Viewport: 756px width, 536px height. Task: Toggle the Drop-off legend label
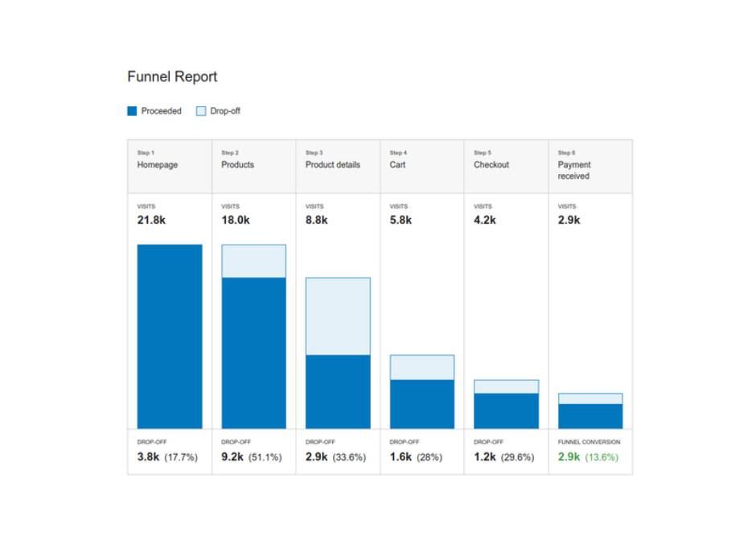pyautogui.click(x=225, y=111)
